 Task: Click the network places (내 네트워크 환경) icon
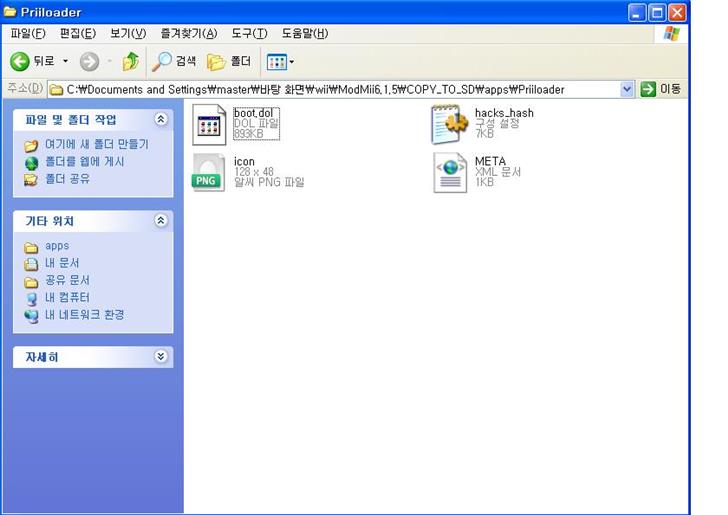click(32, 316)
